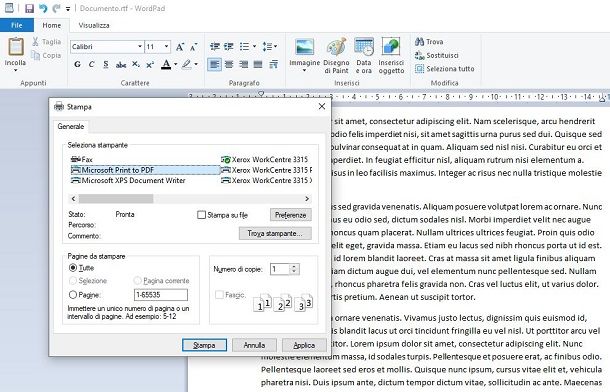The height and width of the screenshot is (392, 610).
Task: Open the paragraph settings icon
Action: 273,64
